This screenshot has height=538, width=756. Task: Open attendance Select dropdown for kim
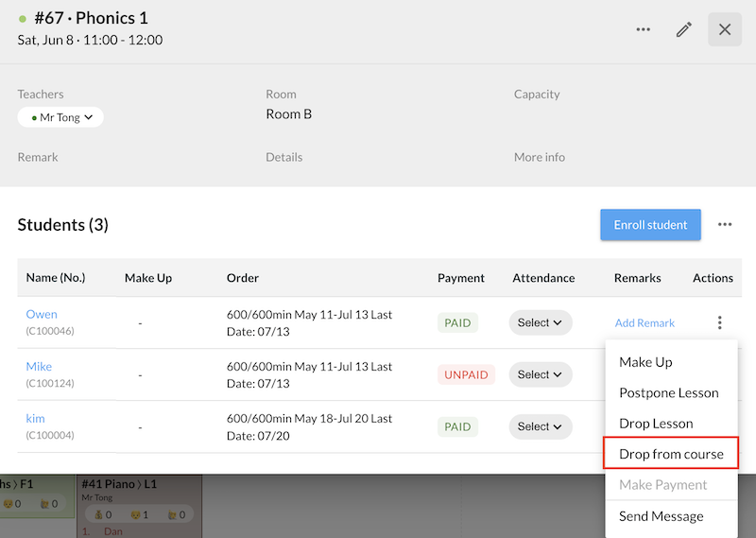541,426
